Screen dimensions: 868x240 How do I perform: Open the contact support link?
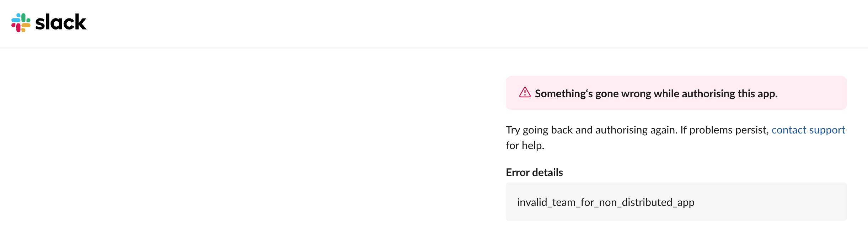808,130
